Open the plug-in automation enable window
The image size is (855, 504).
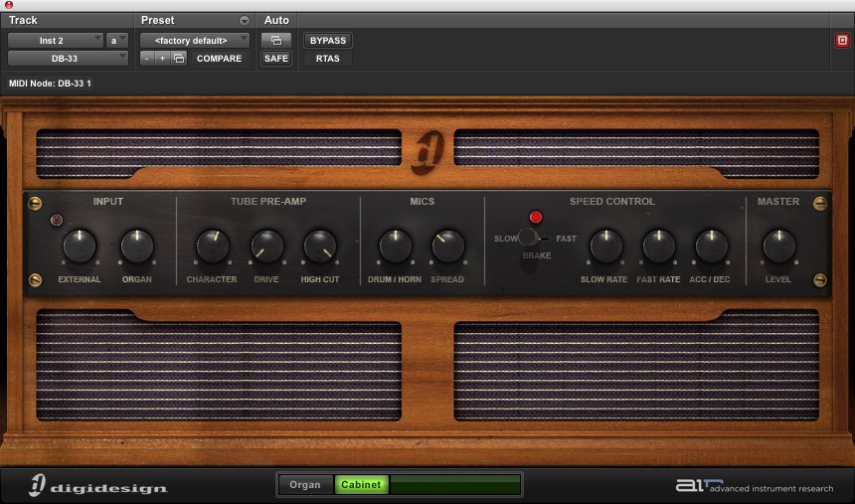tap(276, 41)
